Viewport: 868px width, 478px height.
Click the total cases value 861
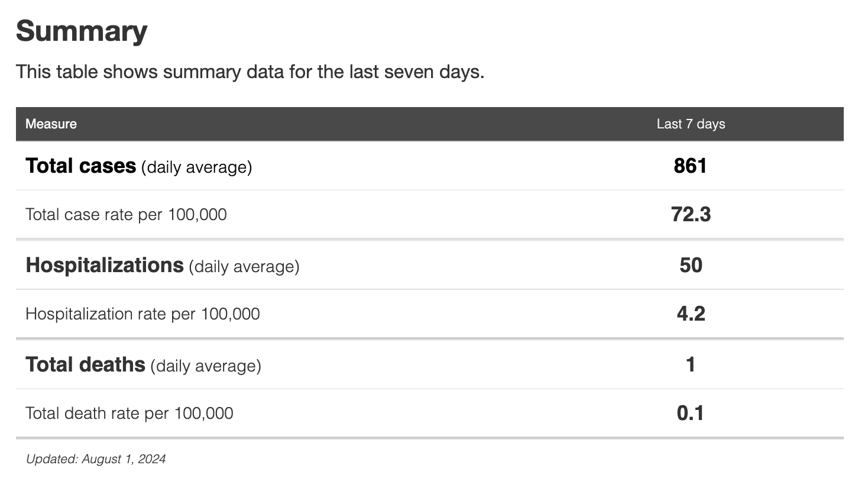click(690, 166)
